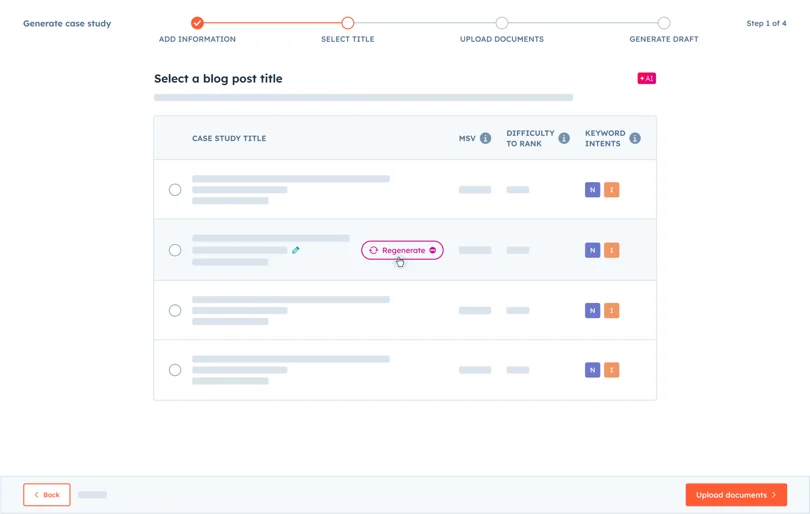
Task: Select the second case study title radio button
Action: [175, 250]
